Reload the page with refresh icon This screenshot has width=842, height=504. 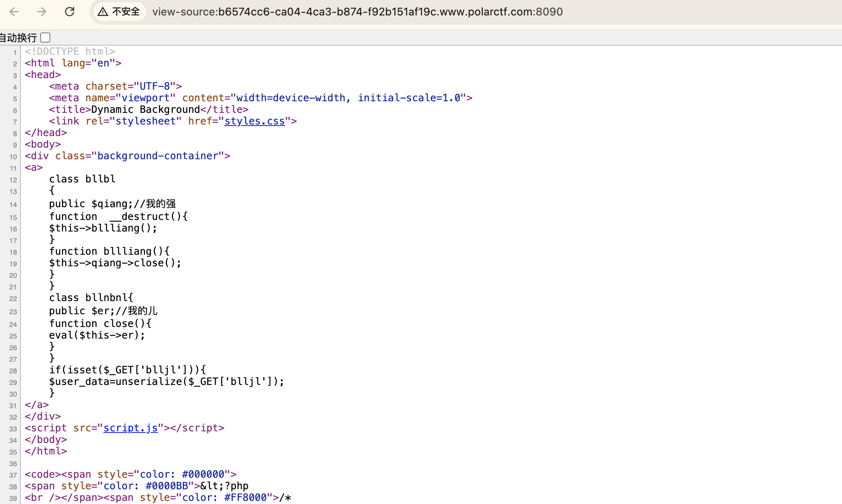pos(70,12)
